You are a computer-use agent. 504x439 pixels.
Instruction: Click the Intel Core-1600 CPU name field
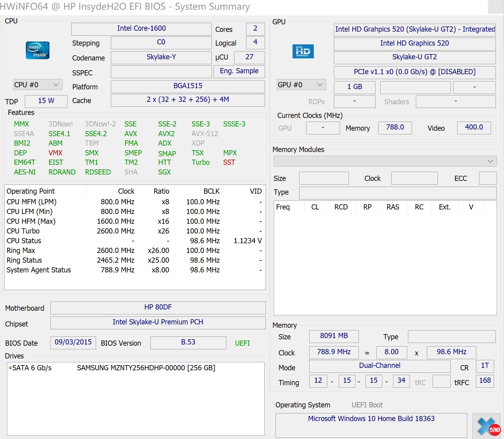(x=141, y=29)
